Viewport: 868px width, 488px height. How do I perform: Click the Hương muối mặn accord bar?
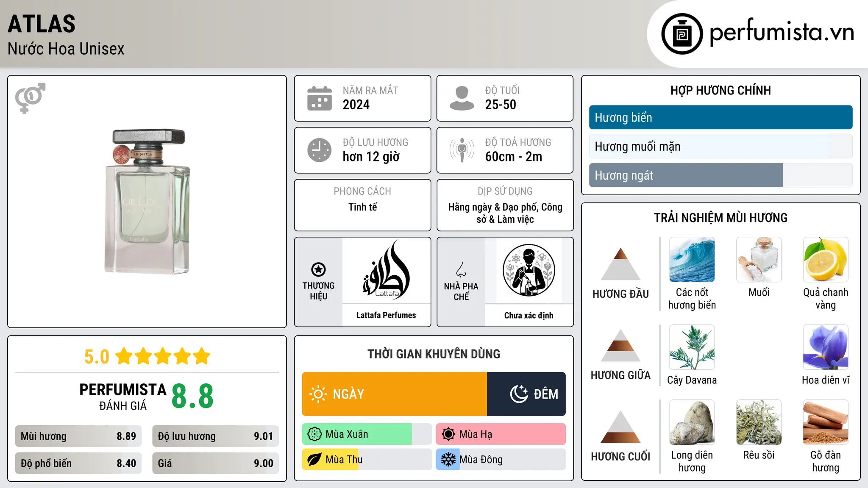click(x=721, y=146)
